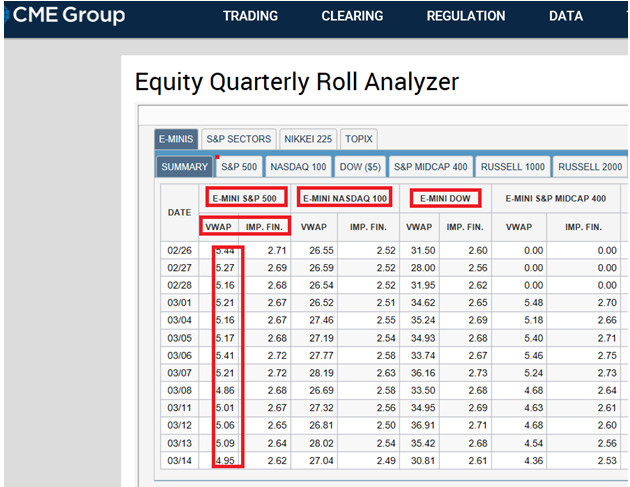Select the 03/12 date cell
This screenshot has height=487, width=630.
coord(179,425)
